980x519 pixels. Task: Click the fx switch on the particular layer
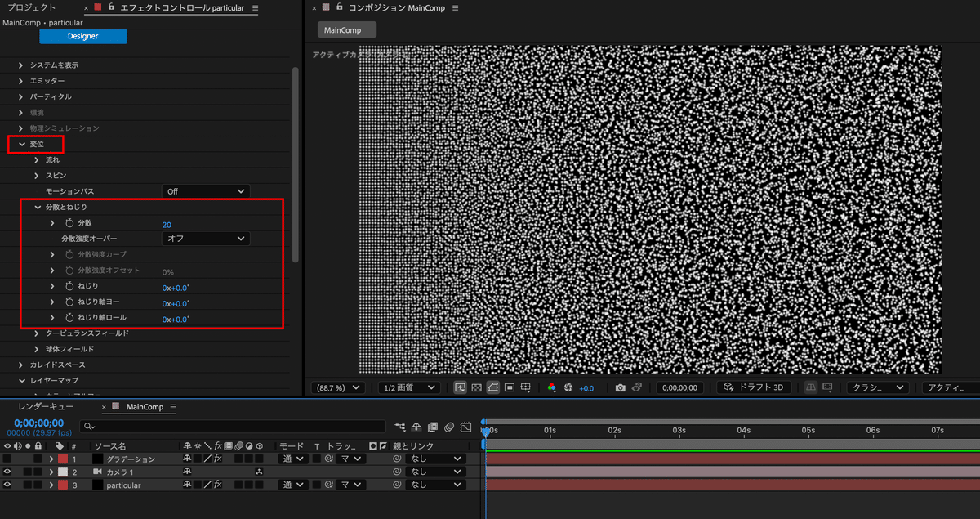point(217,484)
